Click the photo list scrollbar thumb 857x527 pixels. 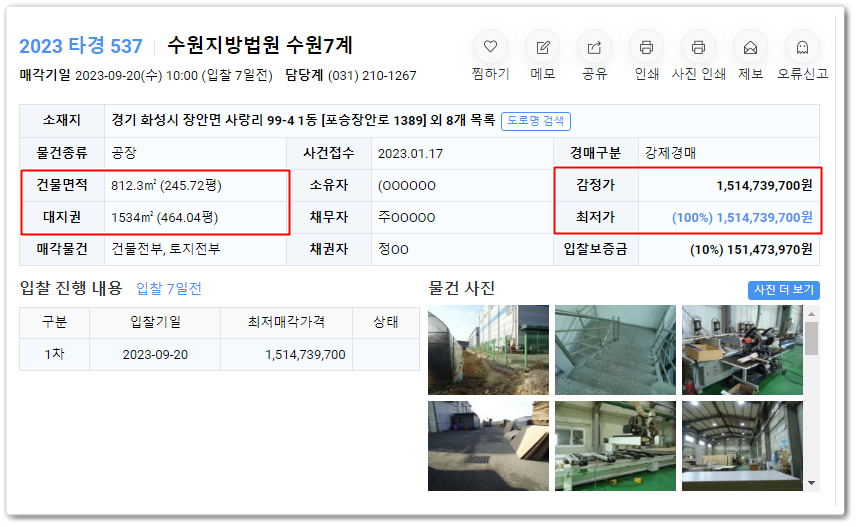pos(812,338)
